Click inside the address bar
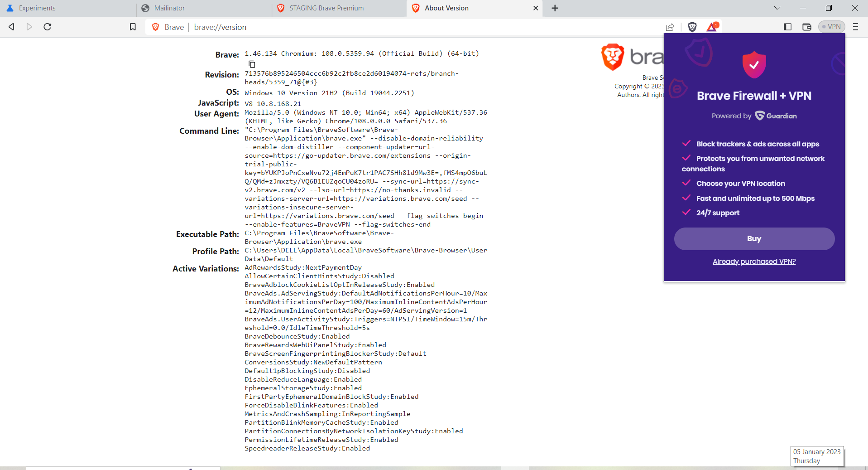The width and height of the screenshot is (868, 470). click(317, 27)
